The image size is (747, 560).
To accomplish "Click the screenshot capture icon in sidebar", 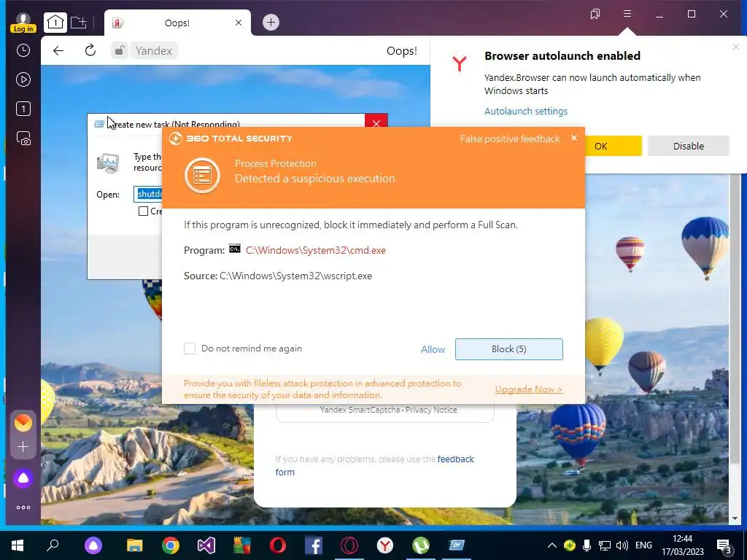I will point(23,138).
